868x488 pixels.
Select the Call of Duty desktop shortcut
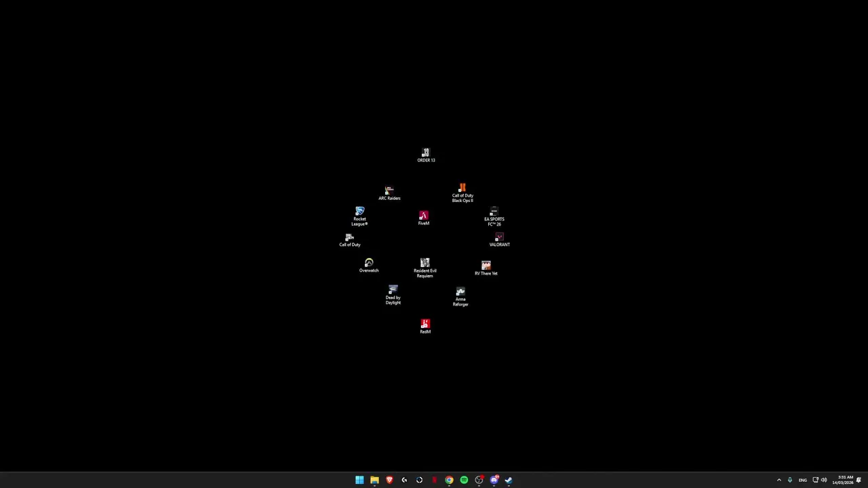coord(350,240)
